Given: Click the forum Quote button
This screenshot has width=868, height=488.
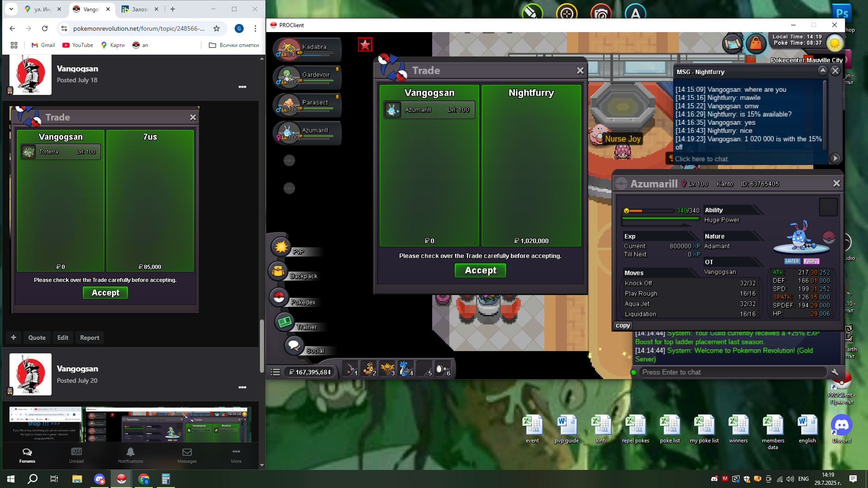Looking at the screenshot, I should pos(37,338).
